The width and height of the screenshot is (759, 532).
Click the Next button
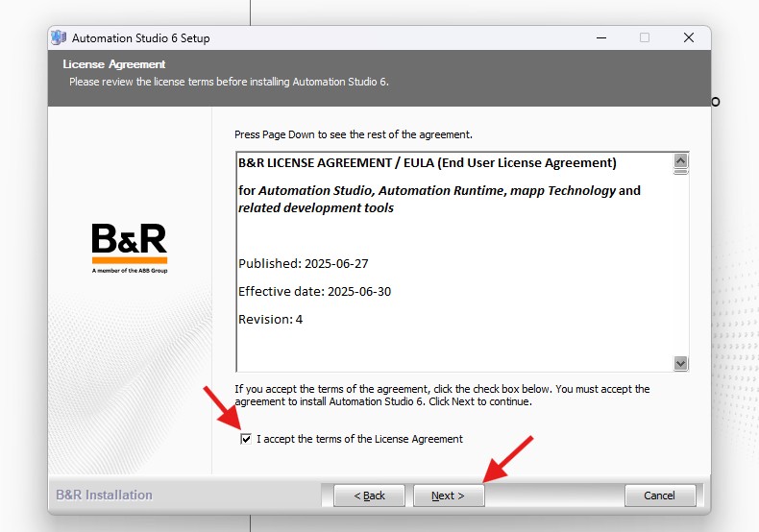pyautogui.click(x=449, y=496)
